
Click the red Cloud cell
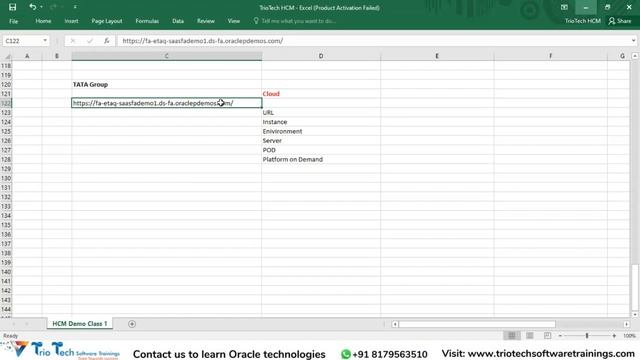tap(321, 94)
